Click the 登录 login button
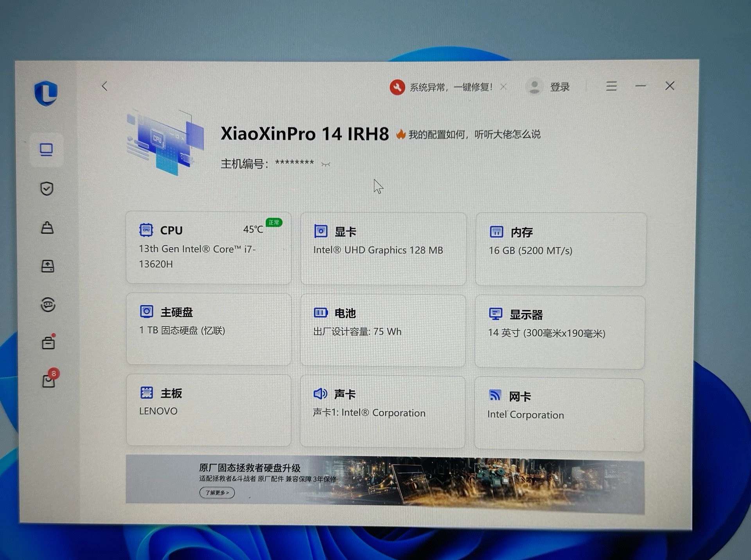751x560 pixels. pos(559,87)
